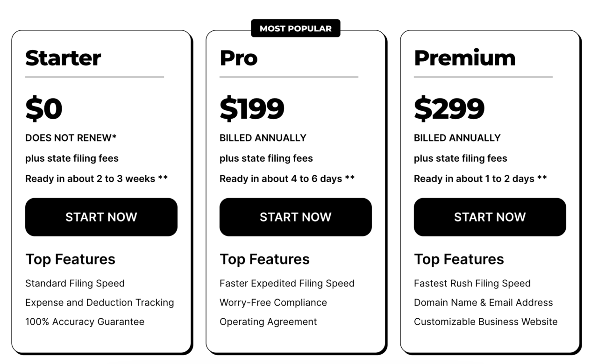The width and height of the screenshot is (598, 364).
Task: Click START NOW under the Premium plan
Action: pyautogui.click(x=490, y=217)
